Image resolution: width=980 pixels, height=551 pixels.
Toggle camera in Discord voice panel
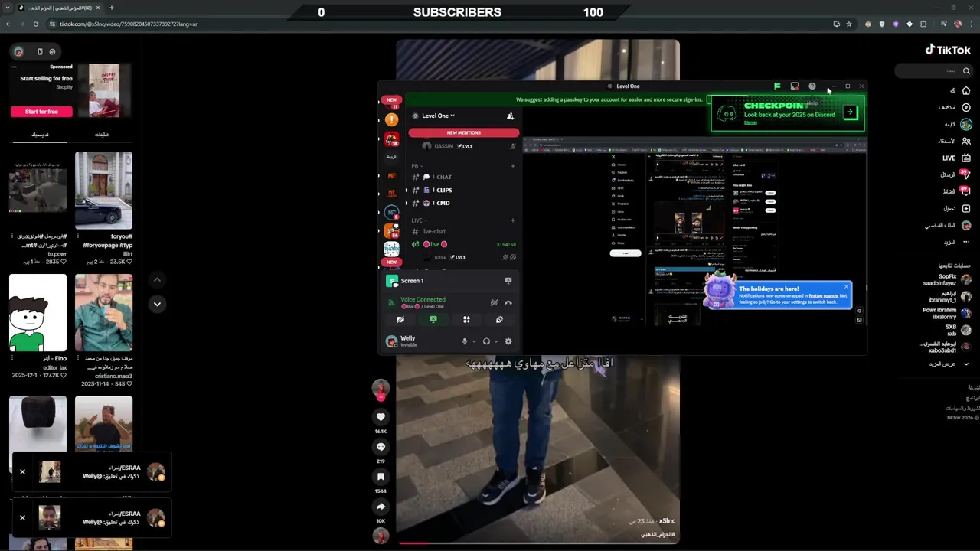click(400, 320)
